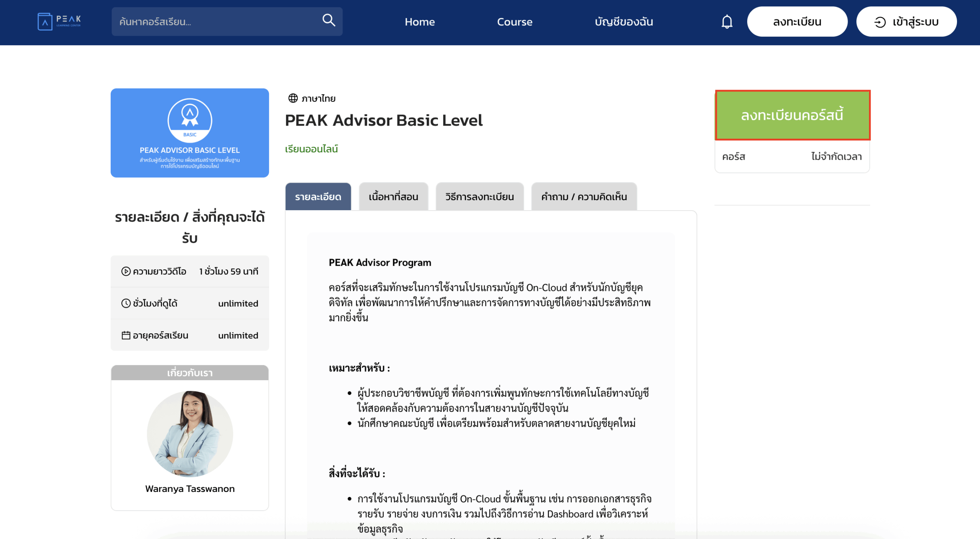980x539 pixels.
Task: Click the clock icon beside ชั่วโมงที่ดูได้
Action: (x=126, y=303)
